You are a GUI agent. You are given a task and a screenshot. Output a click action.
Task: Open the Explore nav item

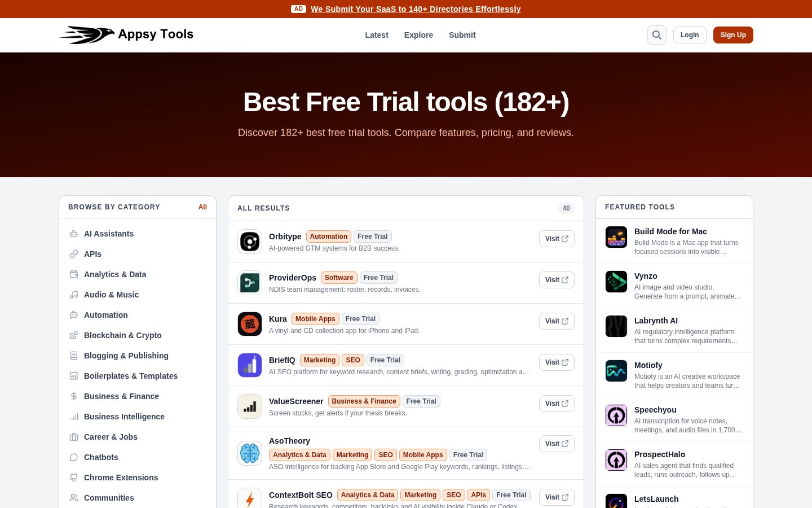(418, 35)
